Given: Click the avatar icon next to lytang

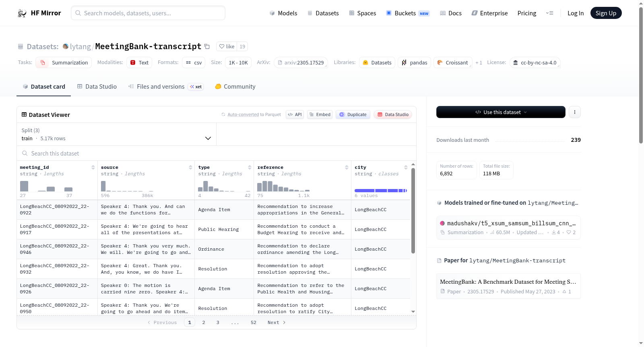Looking at the screenshot, I should pos(66,46).
